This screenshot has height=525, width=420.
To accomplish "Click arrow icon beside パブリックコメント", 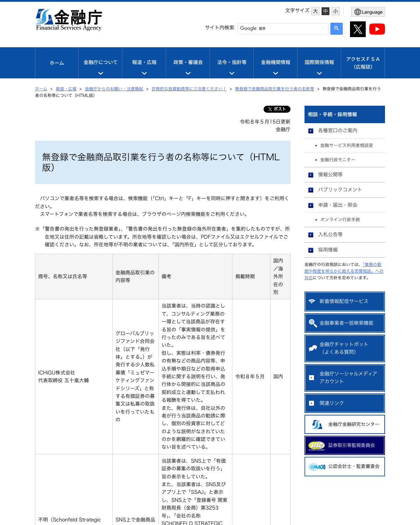I will click(x=311, y=190).
